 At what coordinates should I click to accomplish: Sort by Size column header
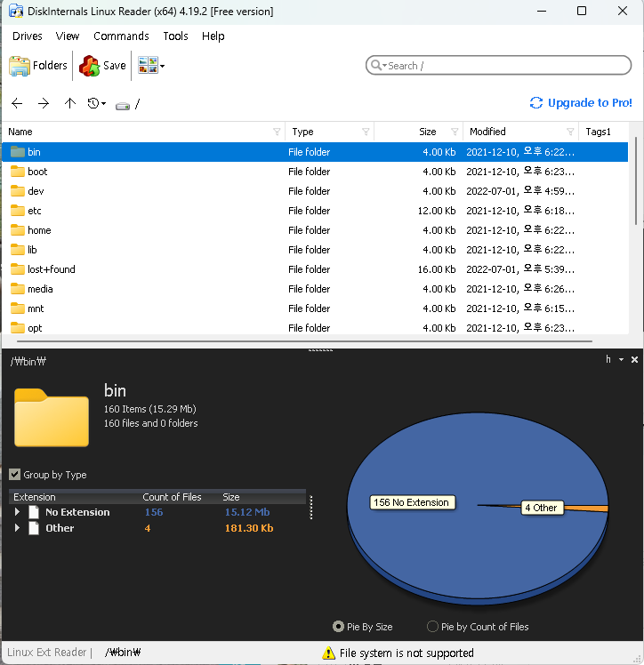(x=427, y=132)
